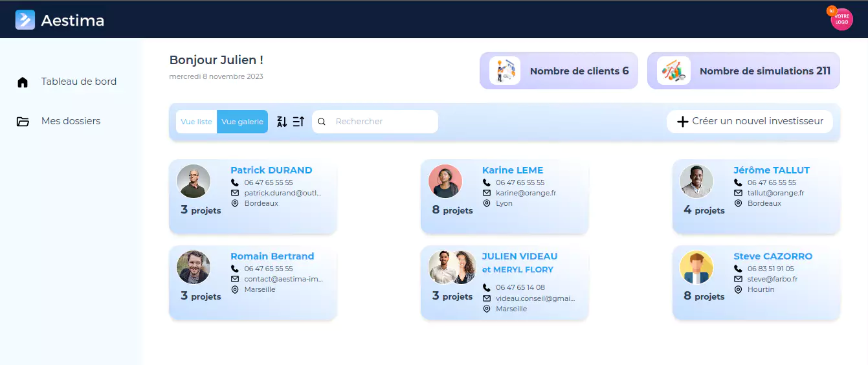The image size is (868, 365).
Task: Click Karine LEME's 8 projets count
Action: pos(452,210)
